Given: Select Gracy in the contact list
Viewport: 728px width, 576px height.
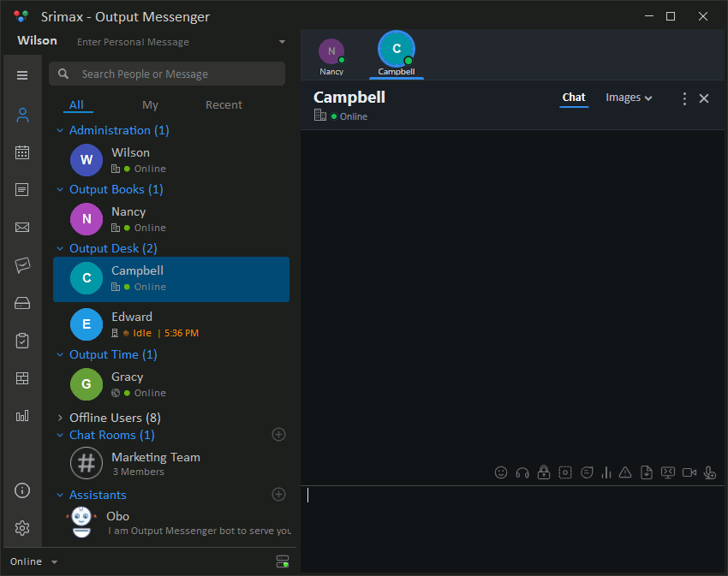Looking at the screenshot, I should [x=171, y=384].
